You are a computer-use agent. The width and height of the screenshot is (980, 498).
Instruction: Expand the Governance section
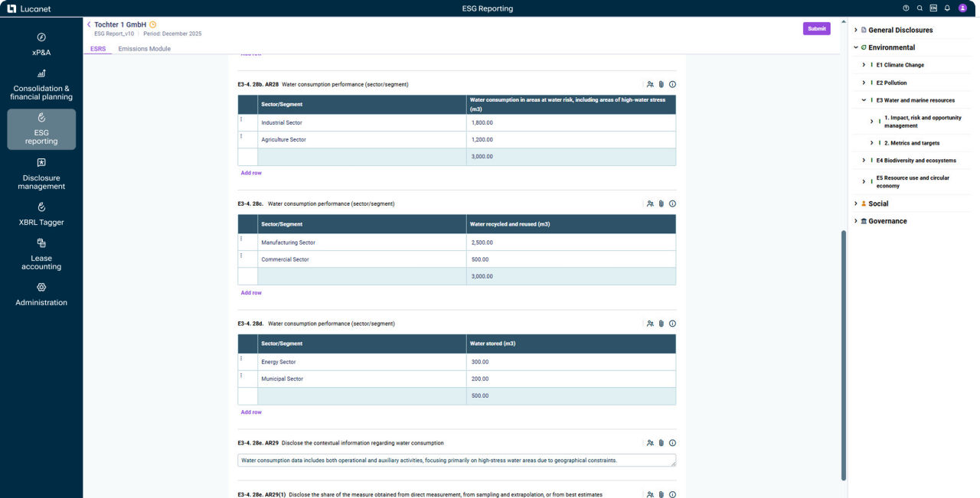(856, 221)
